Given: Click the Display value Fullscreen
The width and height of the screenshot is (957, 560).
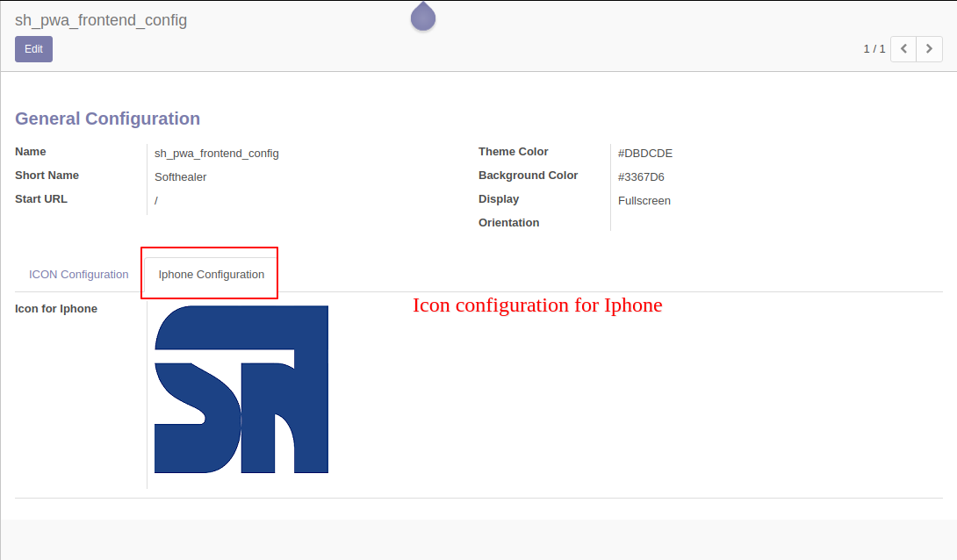Looking at the screenshot, I should [x=644, y=201].
